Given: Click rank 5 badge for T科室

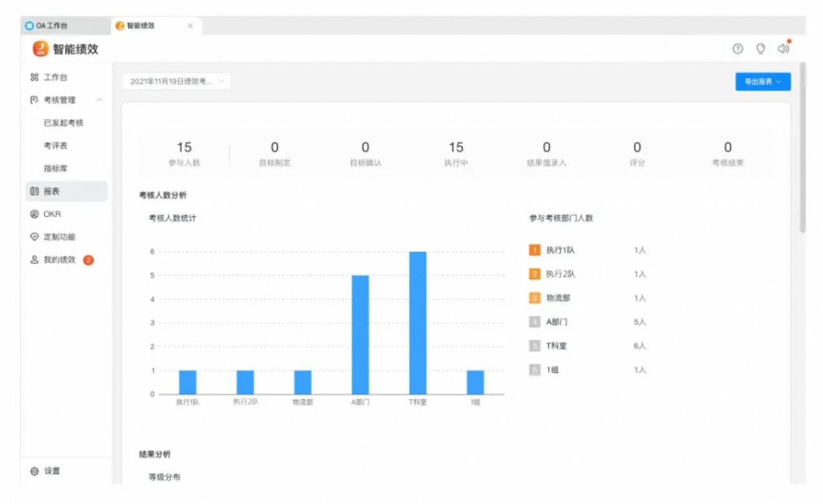Looking at the screenshot, I should [x=534, y=346].
